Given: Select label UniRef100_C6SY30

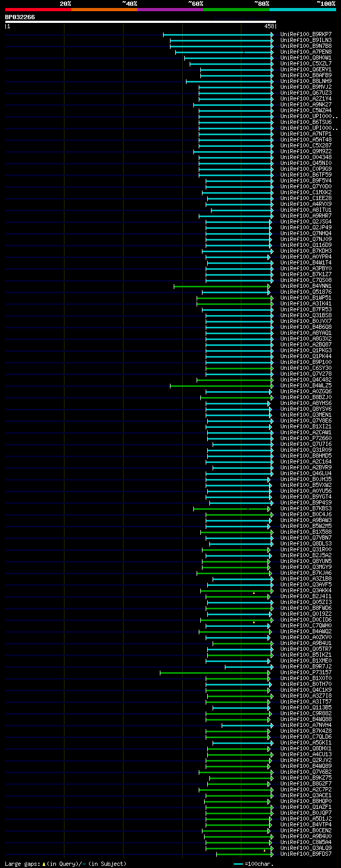Looking at the screenshot, I should [x=306, y=368].
